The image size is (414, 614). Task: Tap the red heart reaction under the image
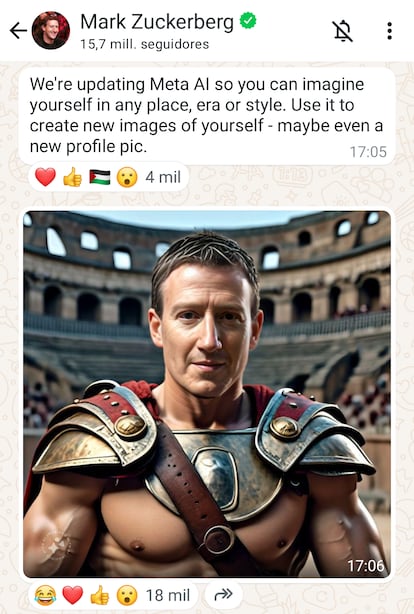click(x=73, y=596)
